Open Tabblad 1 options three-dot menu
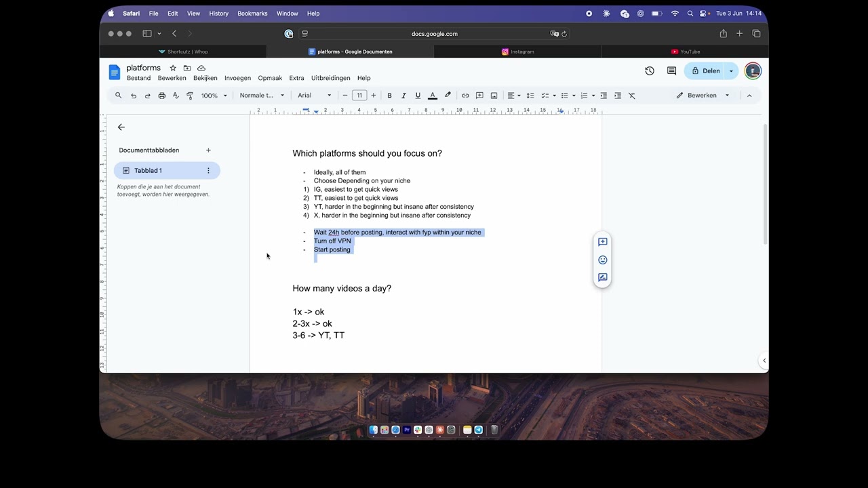868x488 pixels. (x=208, y=170)
